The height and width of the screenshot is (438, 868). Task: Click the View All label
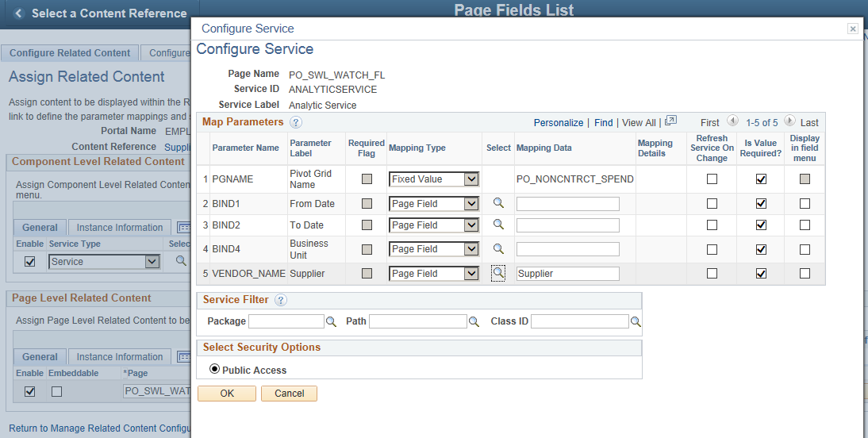coord(639,123)
